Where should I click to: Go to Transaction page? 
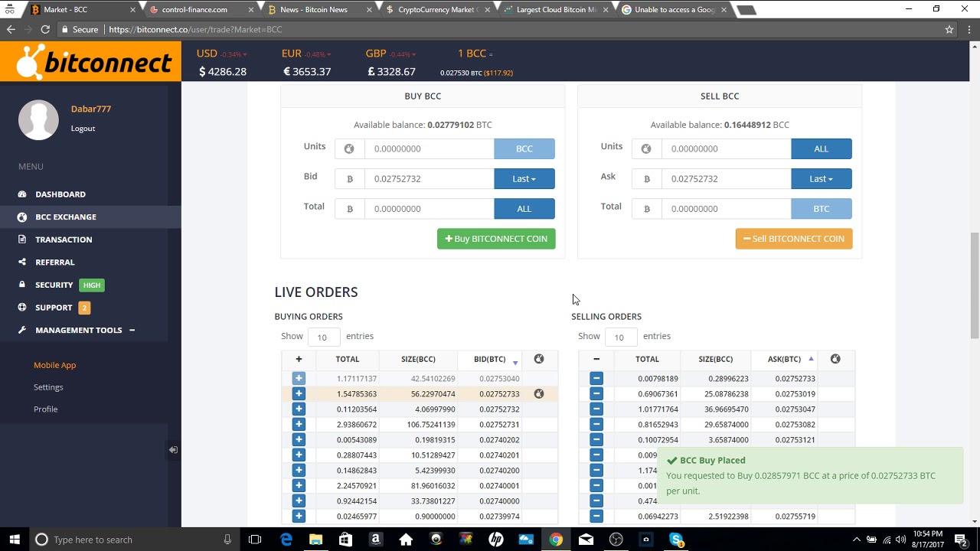click(64, 240)
